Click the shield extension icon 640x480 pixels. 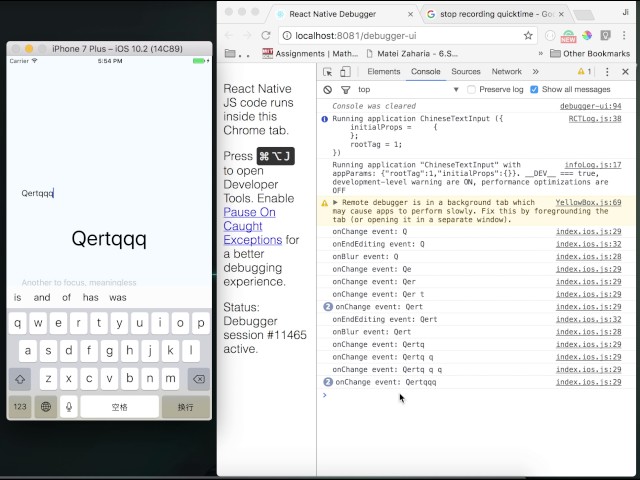pos(605,36)
